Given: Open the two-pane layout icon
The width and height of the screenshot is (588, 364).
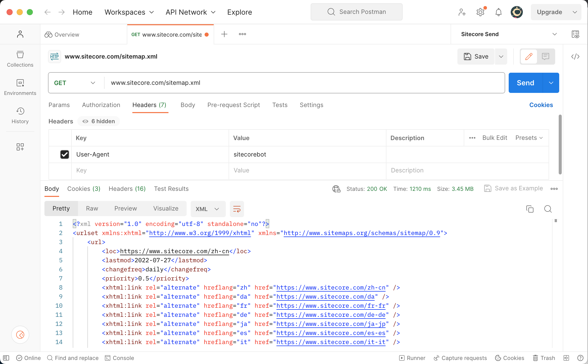Looking at the screenshot, I should pos(567,358).
